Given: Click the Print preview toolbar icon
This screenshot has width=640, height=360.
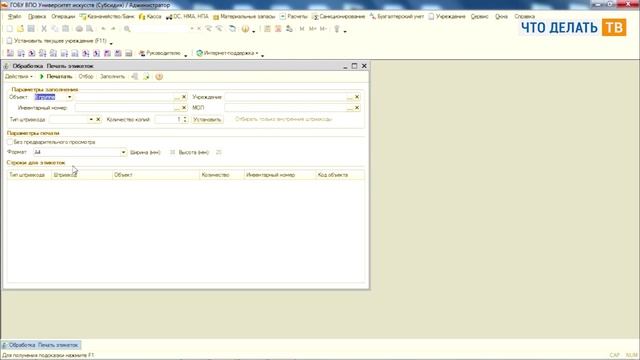Looking at the screenshot, I should pos(89,29).
